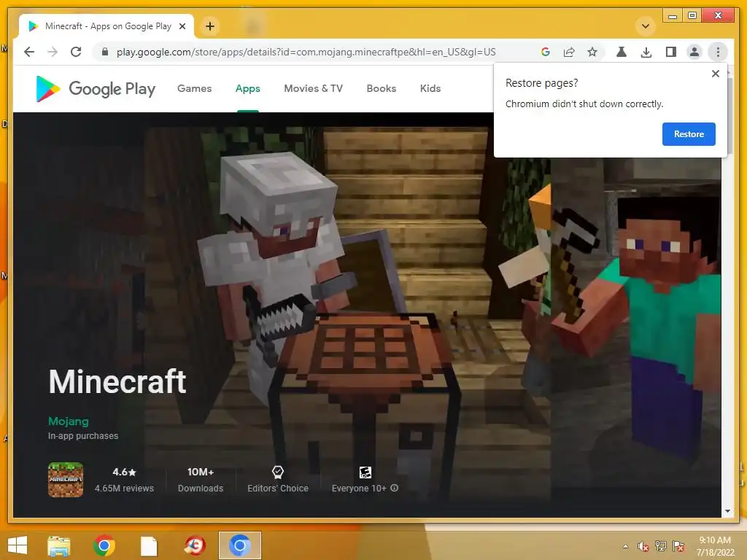Open the profile avatar menu

point(694,52)
